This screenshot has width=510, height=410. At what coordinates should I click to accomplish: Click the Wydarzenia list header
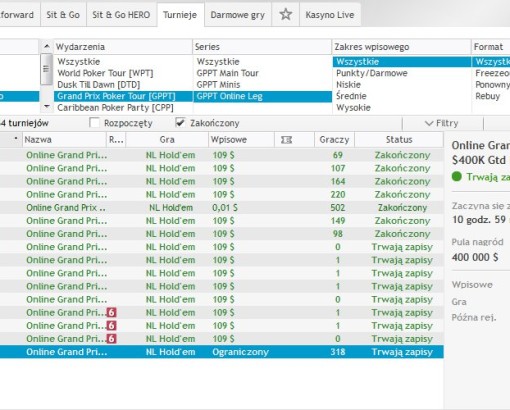tap(123, 47)
